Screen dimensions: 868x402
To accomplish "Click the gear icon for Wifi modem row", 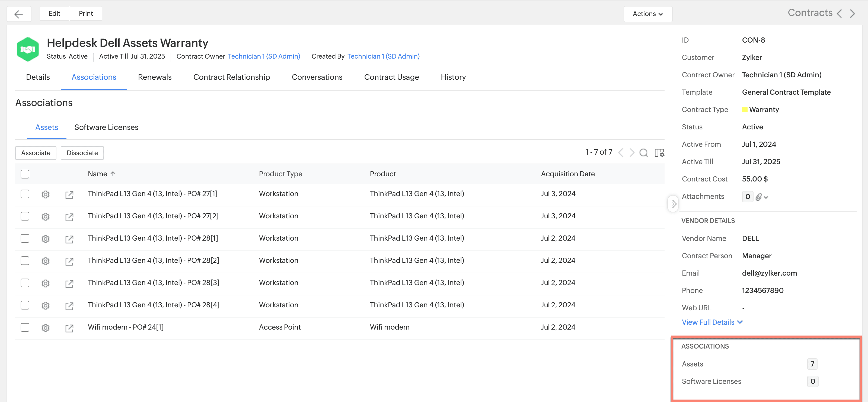I will (46, 327).
